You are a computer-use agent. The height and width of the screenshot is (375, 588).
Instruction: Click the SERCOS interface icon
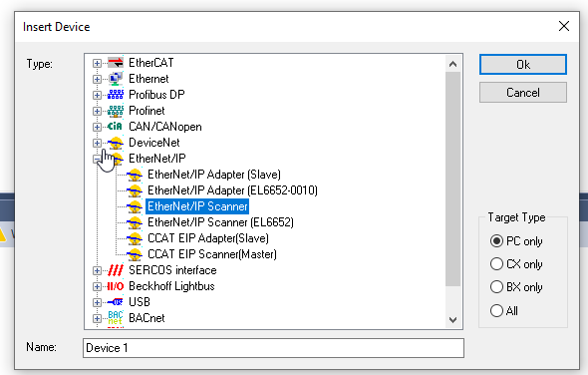coord(116,270)
